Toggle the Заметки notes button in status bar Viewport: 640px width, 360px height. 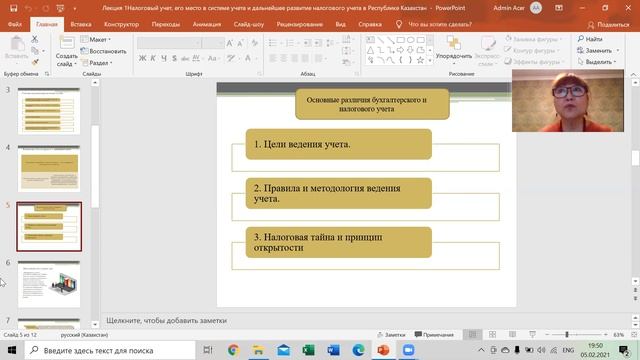pos(391,335)
